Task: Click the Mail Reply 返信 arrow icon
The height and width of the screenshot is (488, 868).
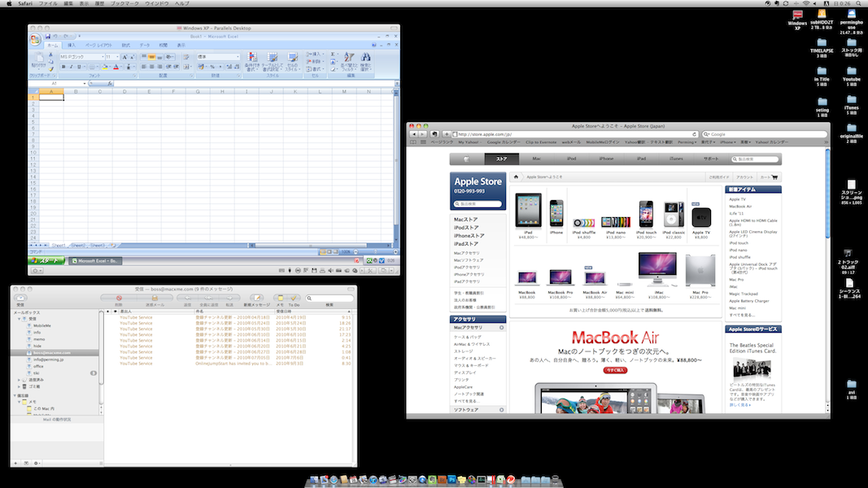Action: pos(187,298)
